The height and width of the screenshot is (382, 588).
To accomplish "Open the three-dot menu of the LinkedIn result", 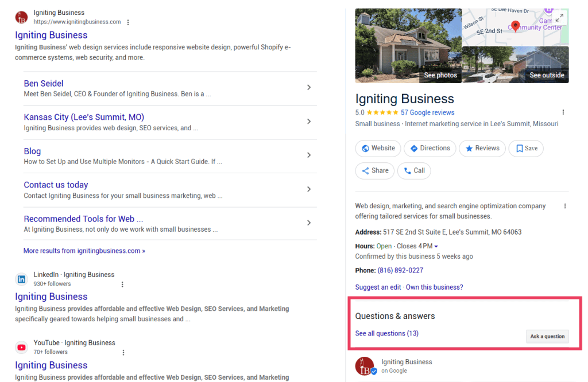I will point(122,284).
